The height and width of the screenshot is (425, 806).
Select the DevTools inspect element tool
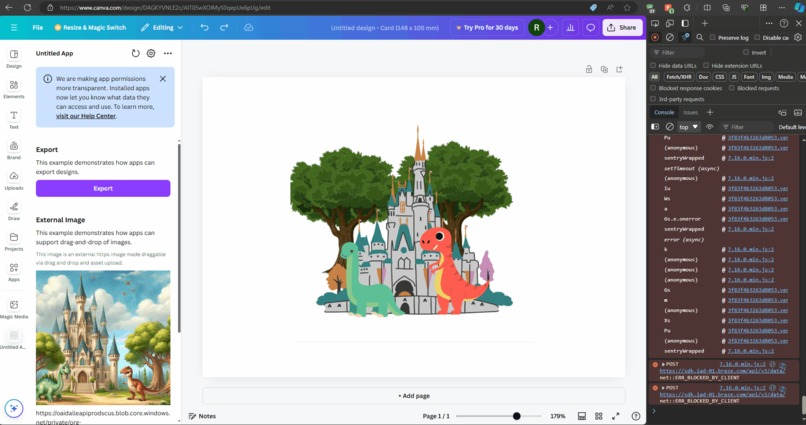[655, 23]
